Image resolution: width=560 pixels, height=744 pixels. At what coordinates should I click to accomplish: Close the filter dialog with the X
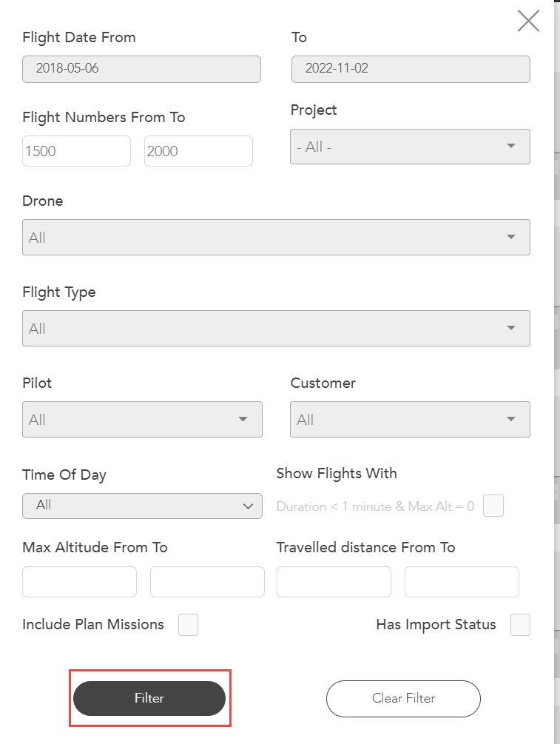click(x=528, y=21)
